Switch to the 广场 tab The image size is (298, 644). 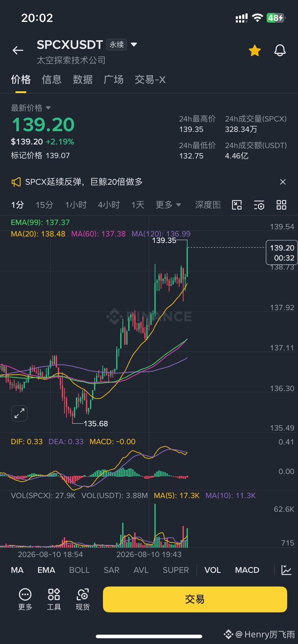pos(114,80)
